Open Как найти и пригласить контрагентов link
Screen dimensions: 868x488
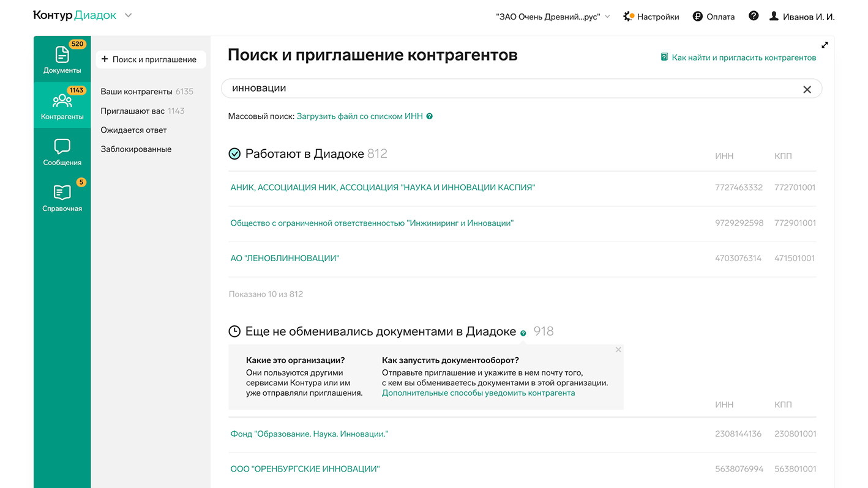tap(744, 57)
